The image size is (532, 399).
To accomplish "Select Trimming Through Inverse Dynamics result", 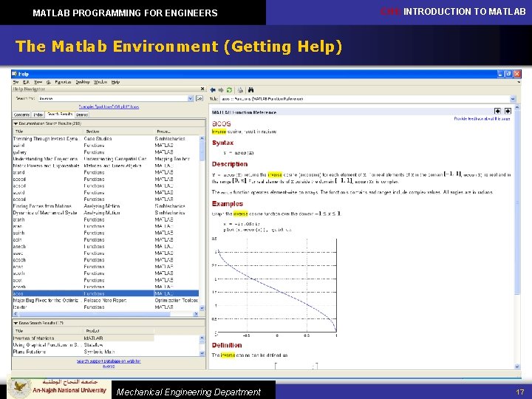I will pos(106,139).
